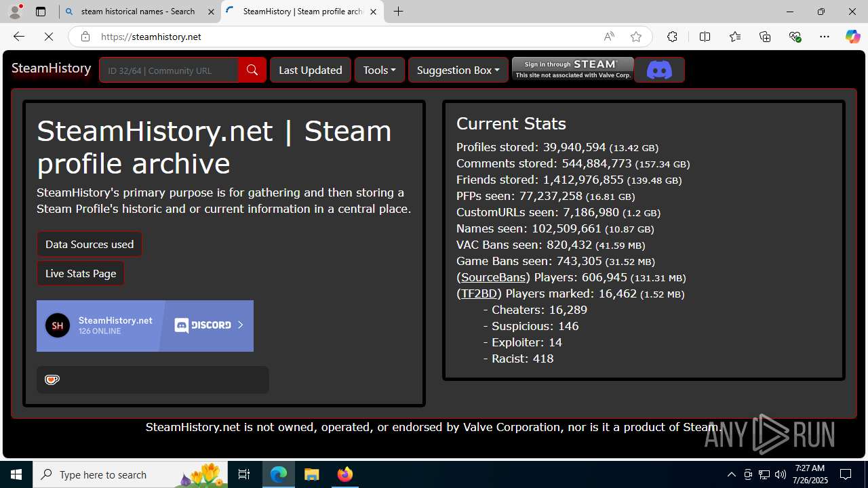Join via the Discord server banner

[x=145, y=326]
